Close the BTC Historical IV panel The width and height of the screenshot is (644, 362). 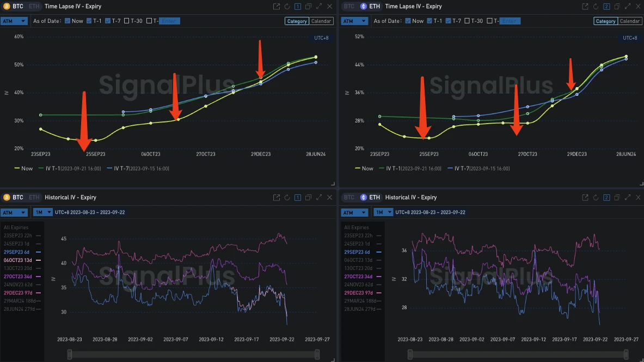point(330,198)
